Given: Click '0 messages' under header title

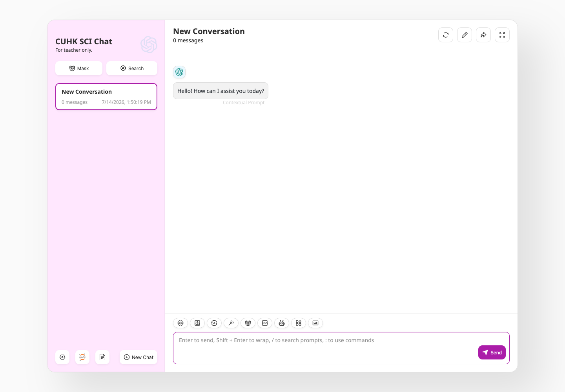Looking at the screenshot, I should point(188,40).
